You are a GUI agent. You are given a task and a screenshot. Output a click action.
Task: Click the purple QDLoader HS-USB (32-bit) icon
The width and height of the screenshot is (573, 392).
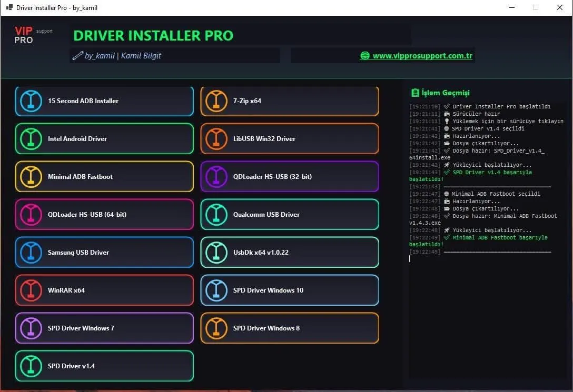pos(216,177)
